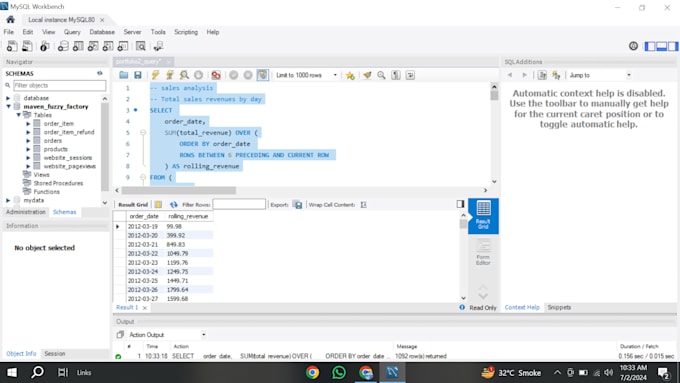Viewport: 680px width, 383px height.
Task: Switch to the Session tab
Action: (x=55, y=354)
